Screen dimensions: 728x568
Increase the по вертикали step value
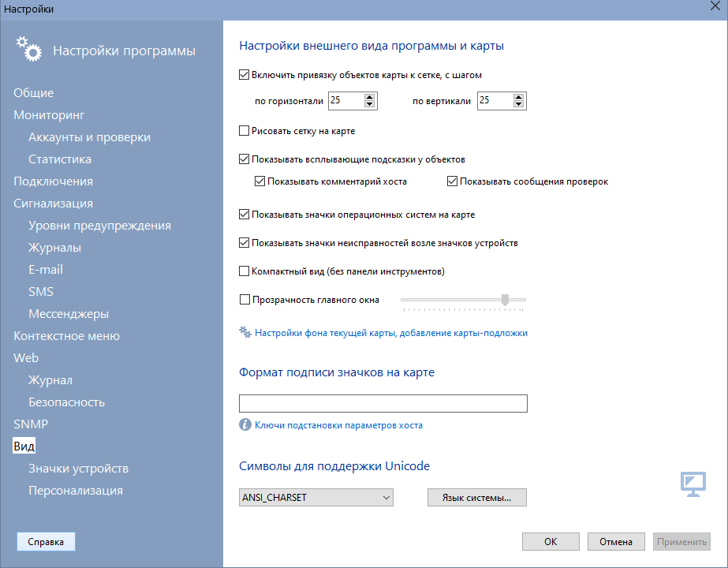pos(519,97)
